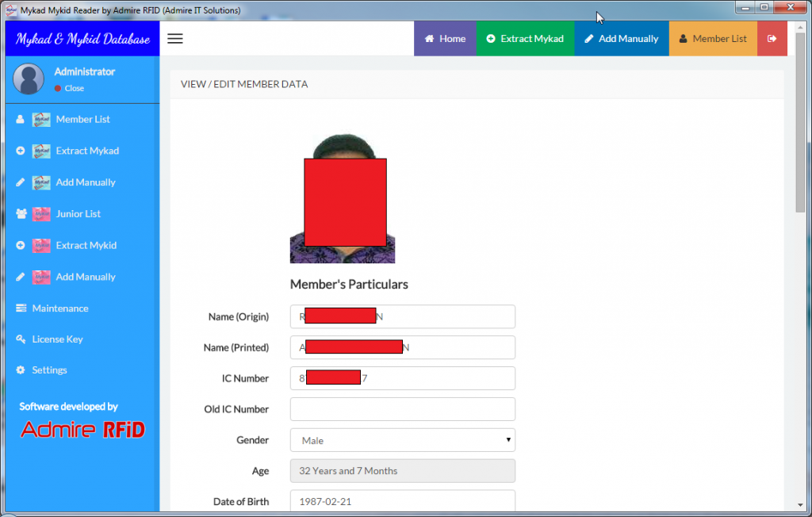Click the Home tab in top navbar
The height and width of the screenshot is (517, 812).
pyautogui.click(x=445, y=39)
